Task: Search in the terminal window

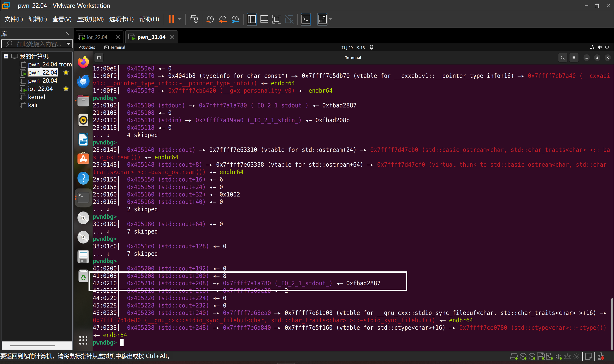Action: click(x=563, y=58)
